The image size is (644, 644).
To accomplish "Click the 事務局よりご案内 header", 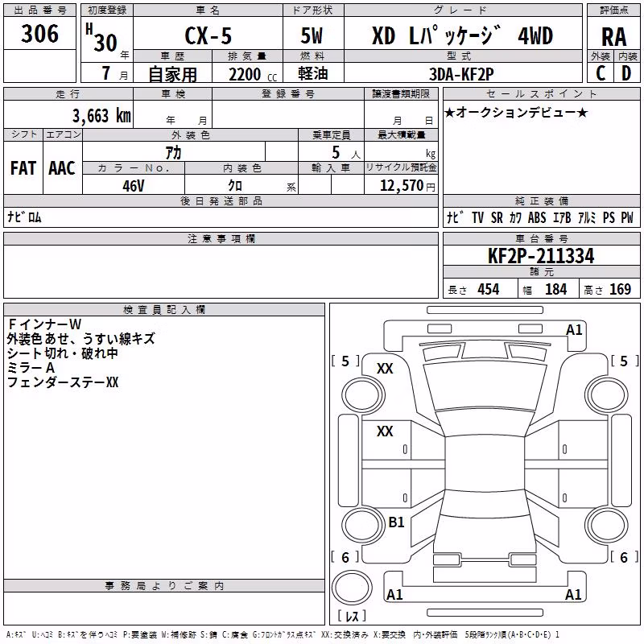I will pos(164,586).
